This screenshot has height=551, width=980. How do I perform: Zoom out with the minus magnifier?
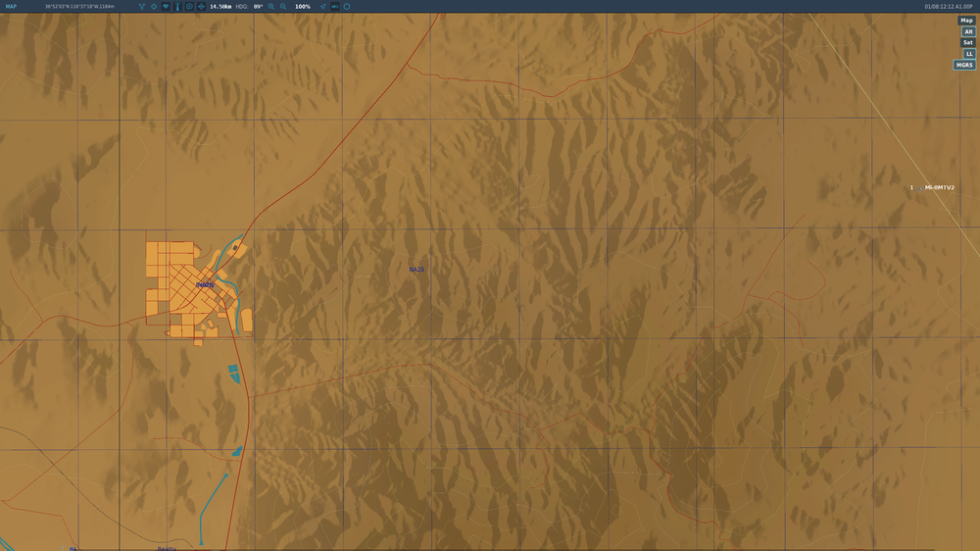tap(283, 6)
